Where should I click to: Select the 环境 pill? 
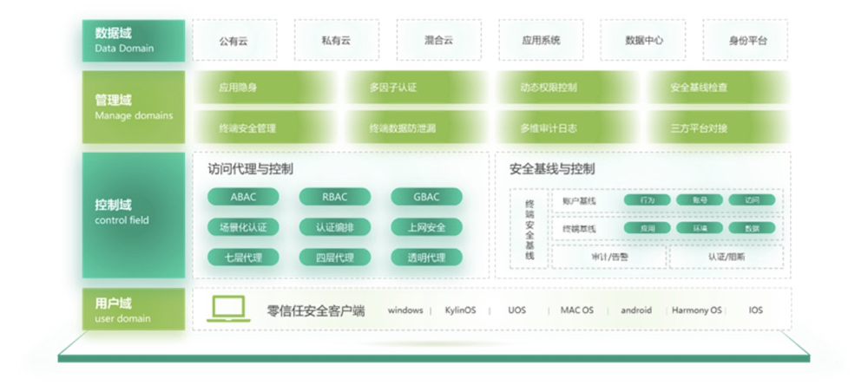pyautogui.click(x=699, y=228)
